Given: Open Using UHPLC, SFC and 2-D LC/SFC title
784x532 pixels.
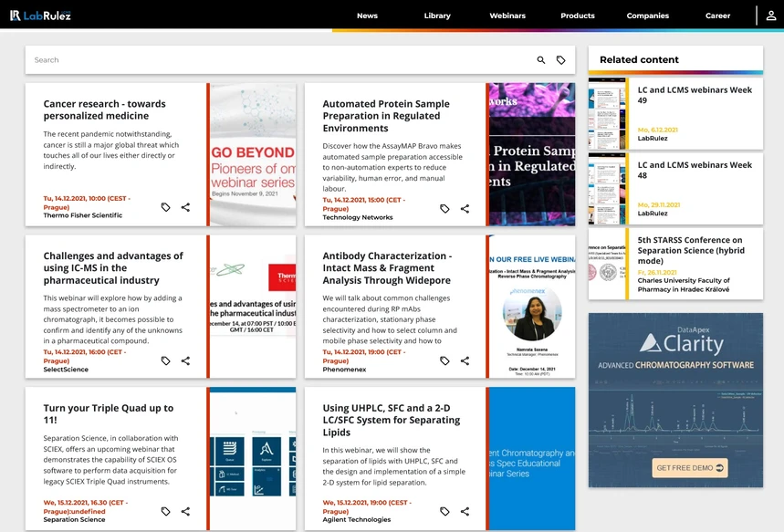Looking at the screenshot, I should coord(391,420).
